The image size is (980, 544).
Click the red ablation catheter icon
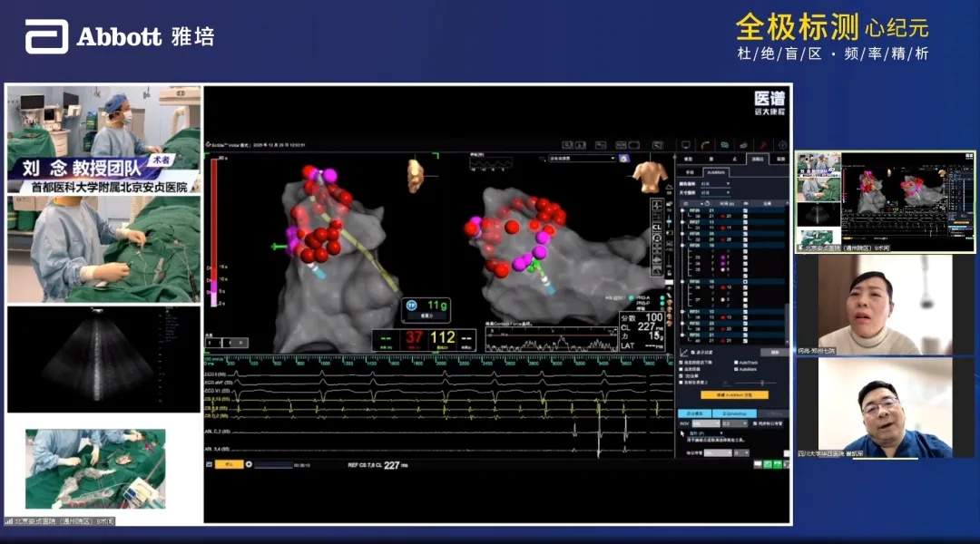[761, 144]
